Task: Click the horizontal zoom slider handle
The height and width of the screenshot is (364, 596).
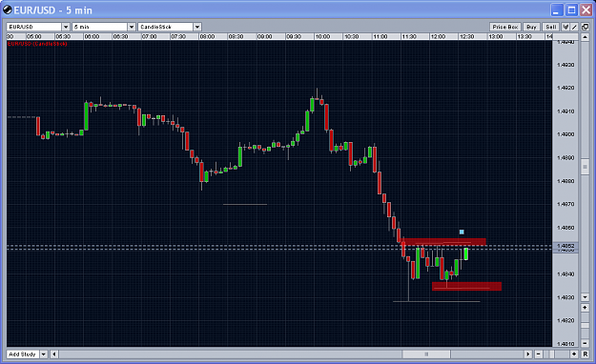Action: (x=552, y=354)
